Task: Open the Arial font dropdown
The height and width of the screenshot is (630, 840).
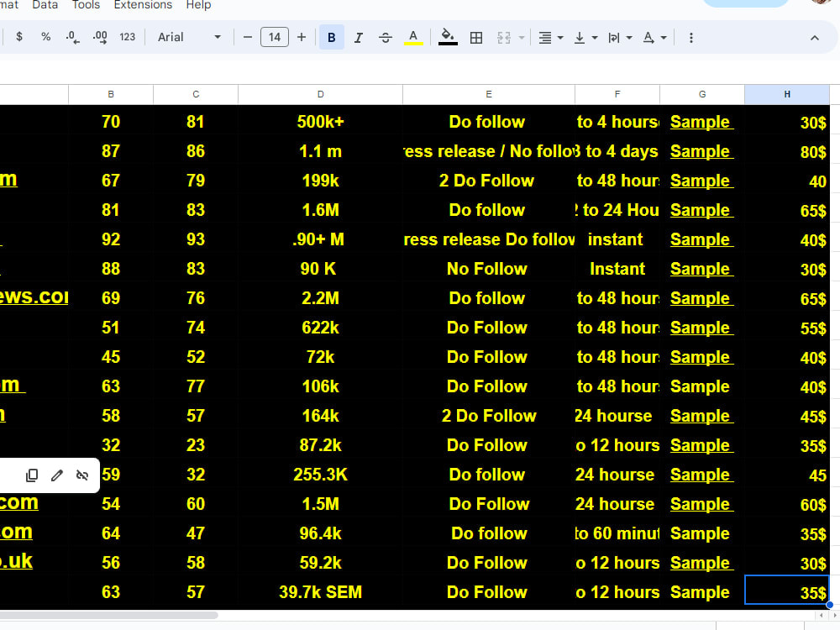Action: 189,37
